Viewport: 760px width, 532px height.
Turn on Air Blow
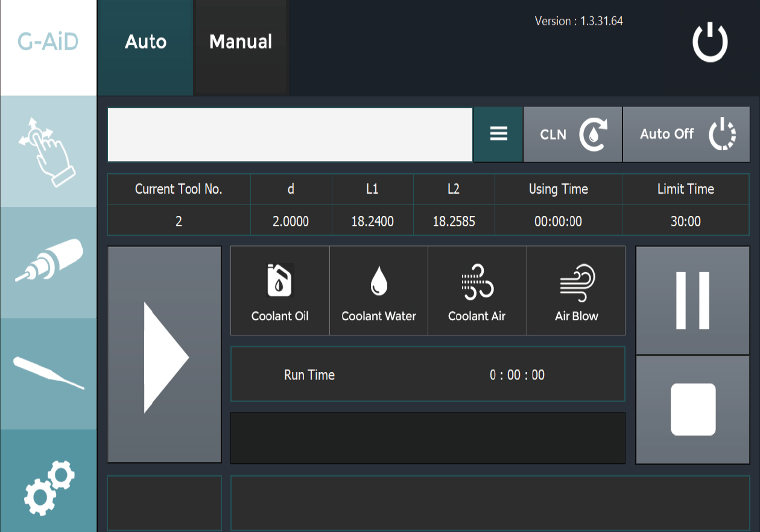tap(576, 291)
